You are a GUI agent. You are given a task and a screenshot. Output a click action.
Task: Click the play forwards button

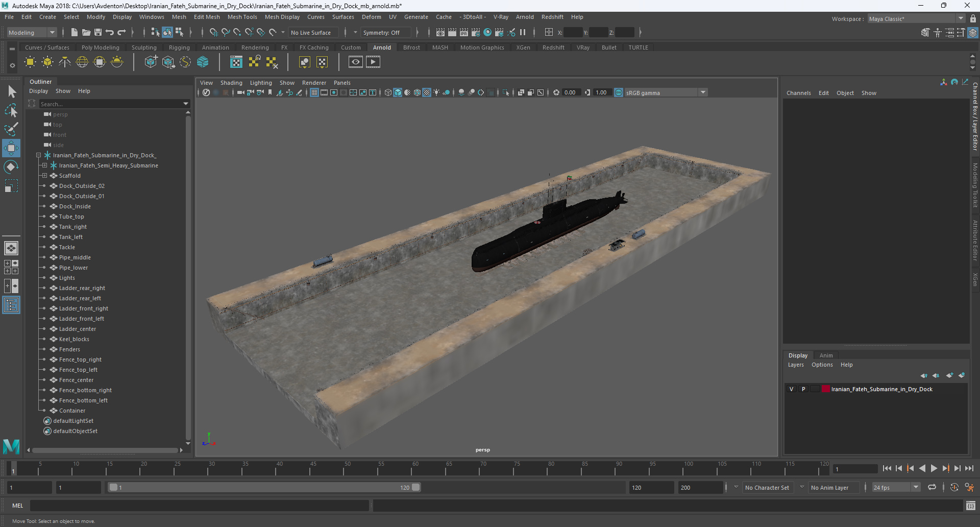pyautogui.click(x=934, y=468)
